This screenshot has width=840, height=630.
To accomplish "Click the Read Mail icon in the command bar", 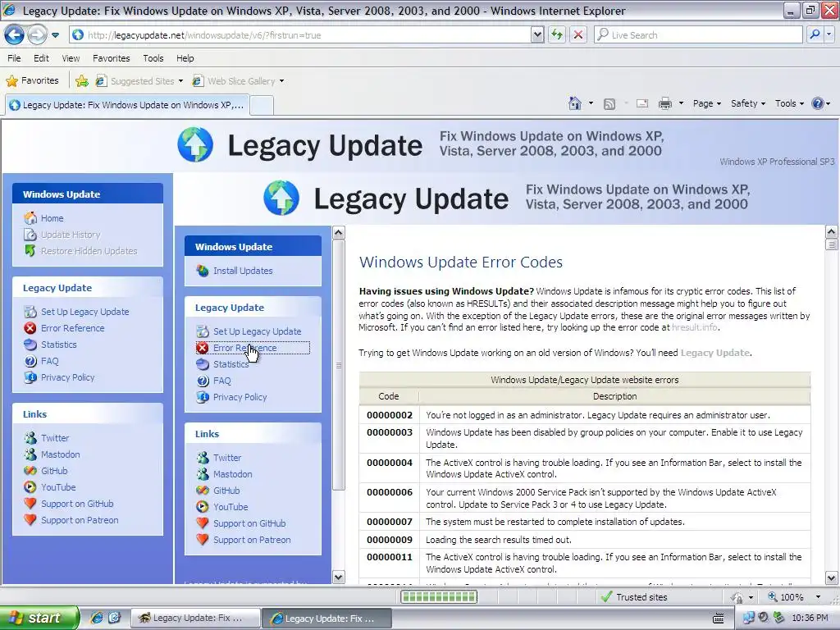I will (641, 103).
